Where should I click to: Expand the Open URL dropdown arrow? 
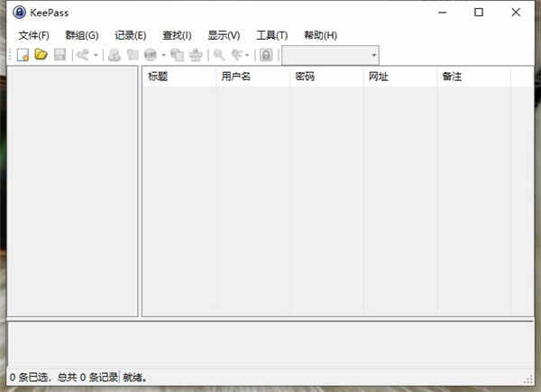(x=163, y=55)
